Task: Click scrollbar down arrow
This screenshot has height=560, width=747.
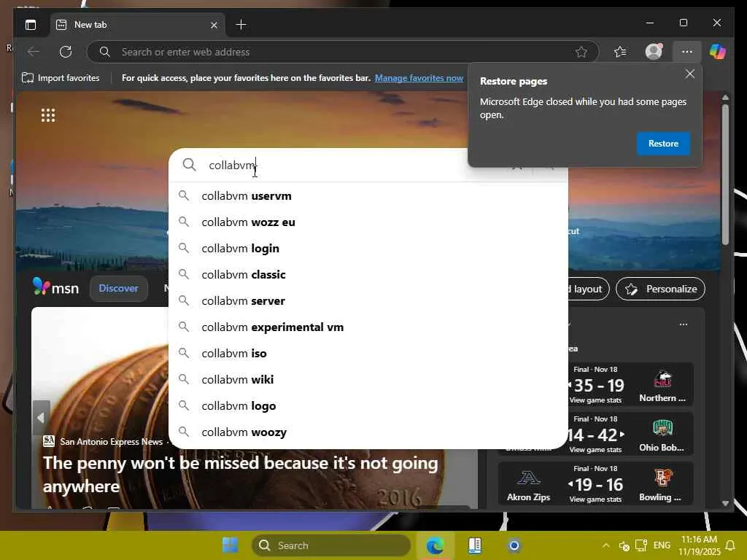Action: (725, 503)
